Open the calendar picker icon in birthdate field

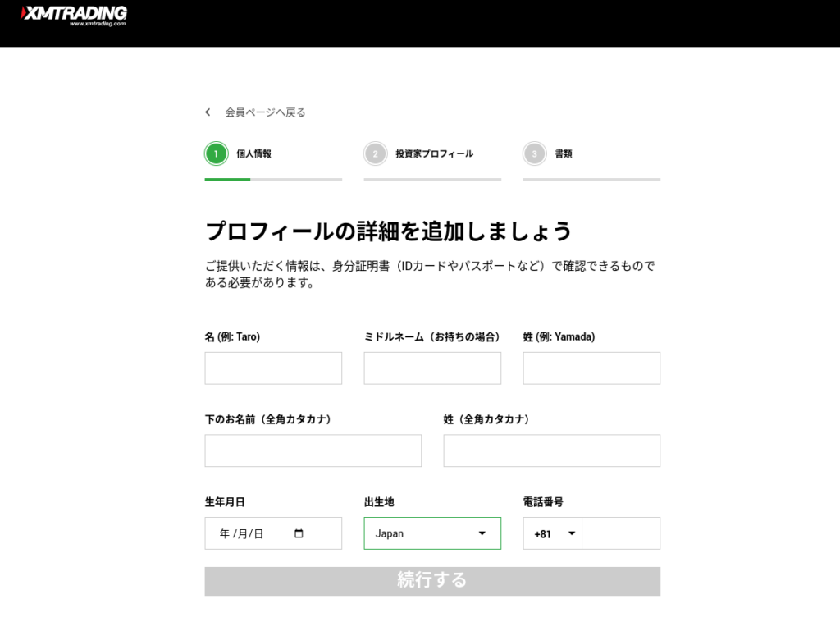click(299, 533)
